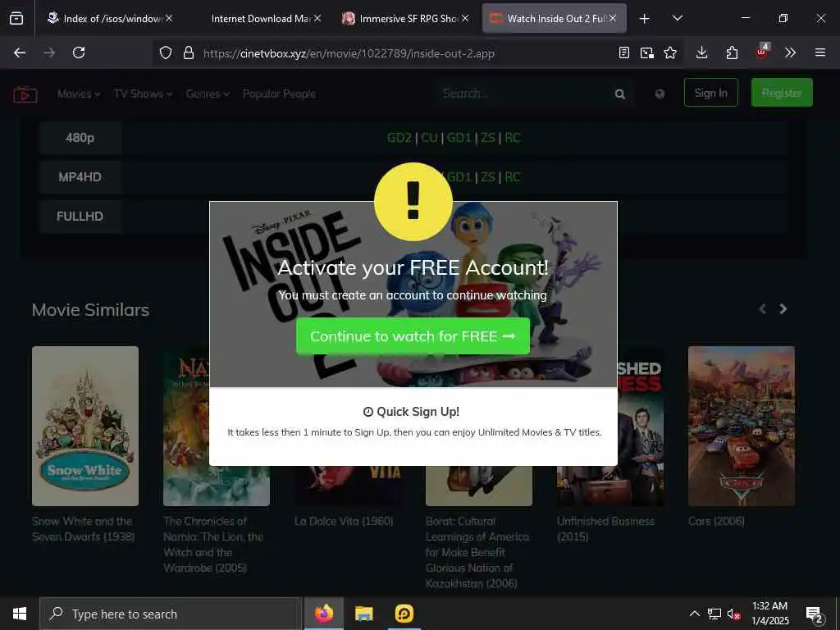Click the red site logo TV icon
The height and width of the screenshot is (630, 840).
pyautogui.click(x=25, y=94)
